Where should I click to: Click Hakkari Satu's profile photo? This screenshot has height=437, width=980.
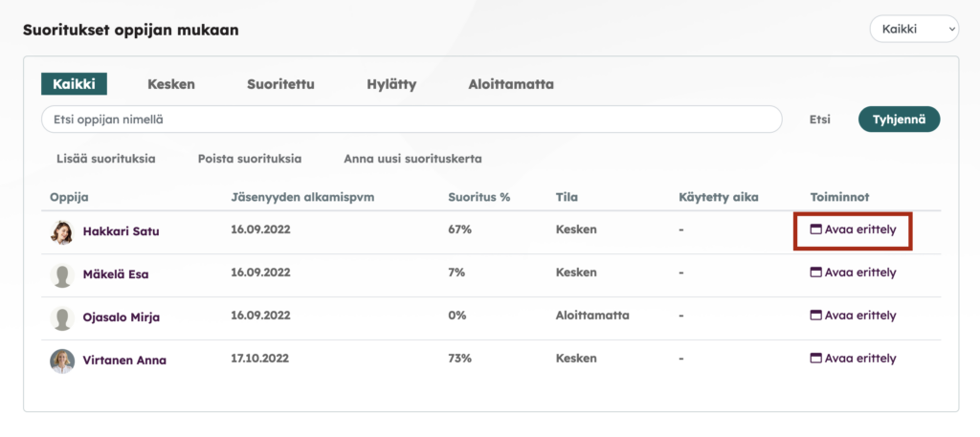(62, 232)
